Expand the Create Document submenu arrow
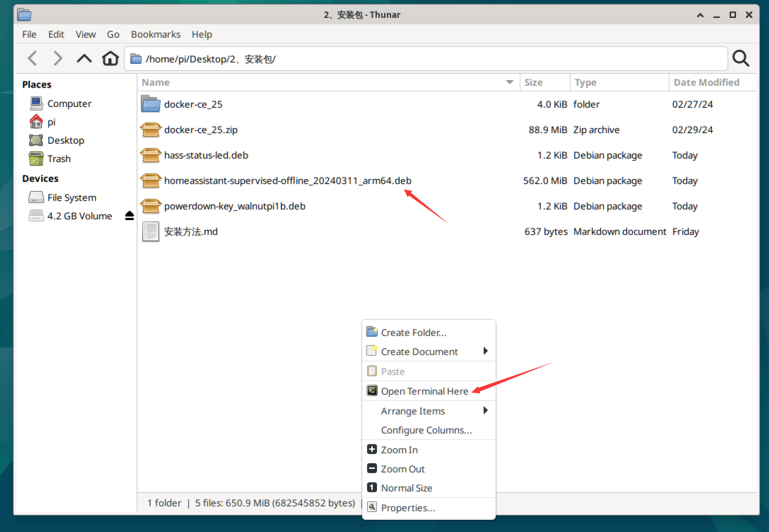 (x=485, y=351)
